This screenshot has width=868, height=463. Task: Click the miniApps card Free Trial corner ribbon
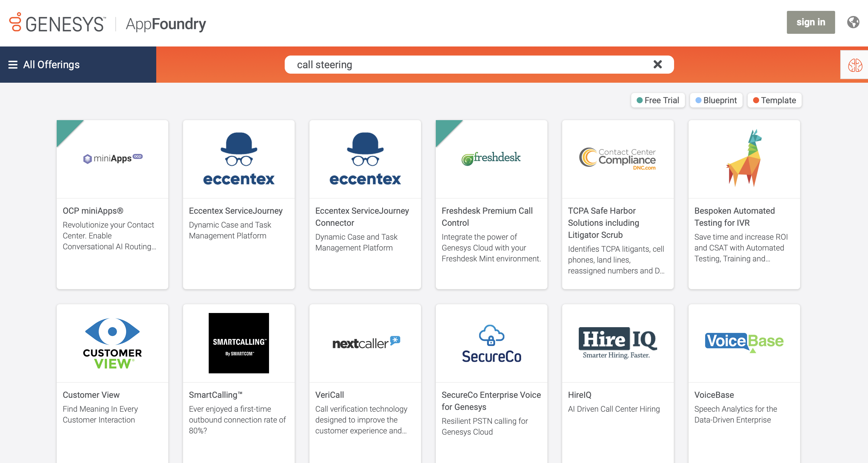(x=66, y=130)
